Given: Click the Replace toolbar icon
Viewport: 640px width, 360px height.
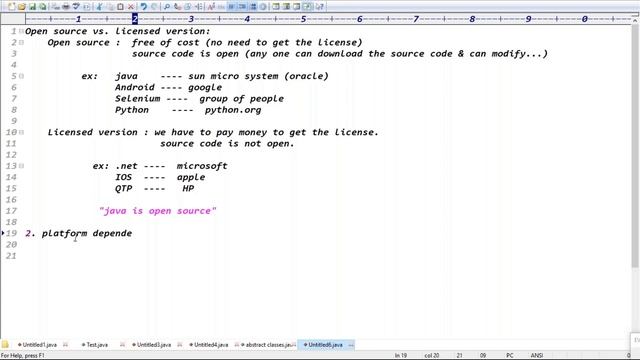Looking at the screenshot, I should point(177,7).
